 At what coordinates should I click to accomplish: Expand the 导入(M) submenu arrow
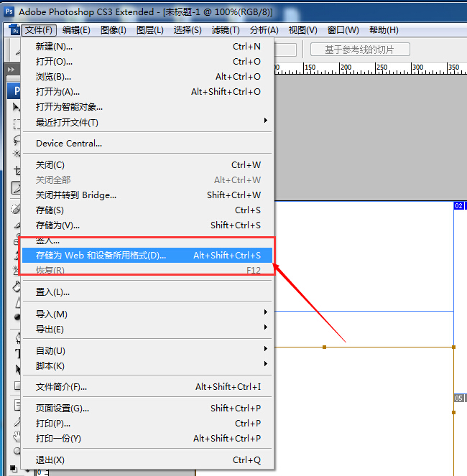[x=266, y=312]
